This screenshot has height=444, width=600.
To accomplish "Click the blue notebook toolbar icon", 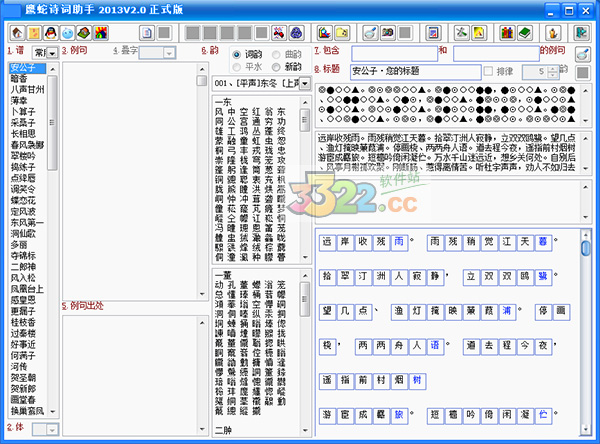I will [433, 33].
